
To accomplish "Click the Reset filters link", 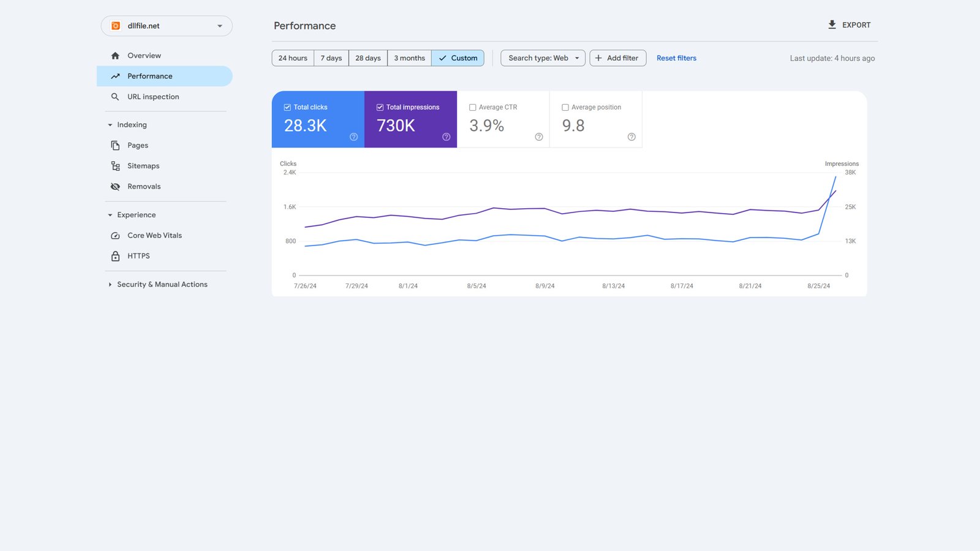I will pyautogui.click(x=676, y=58).
